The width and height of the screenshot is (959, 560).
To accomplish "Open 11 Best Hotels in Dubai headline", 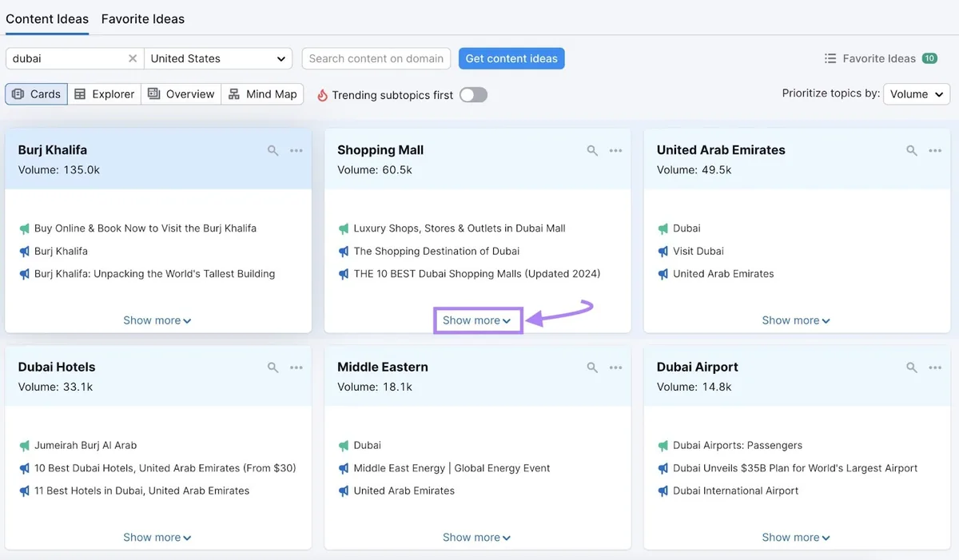I will [141, 491].
